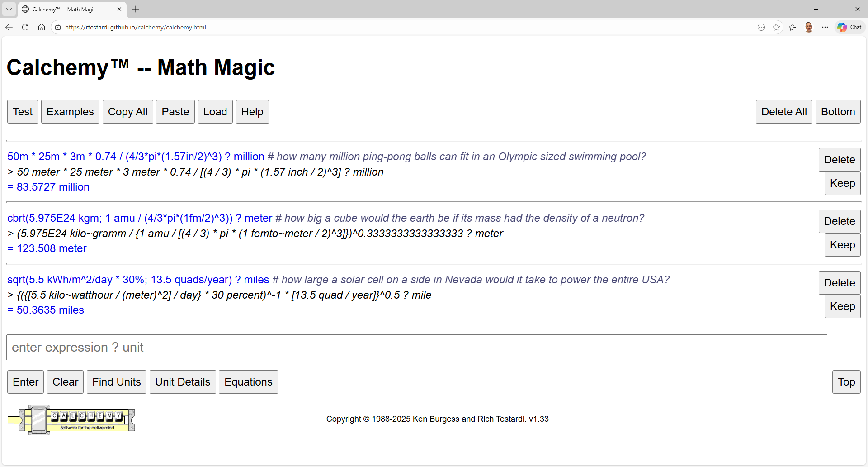Open the browser profile avatar
The image size is (868, 467).
point(809,27)
